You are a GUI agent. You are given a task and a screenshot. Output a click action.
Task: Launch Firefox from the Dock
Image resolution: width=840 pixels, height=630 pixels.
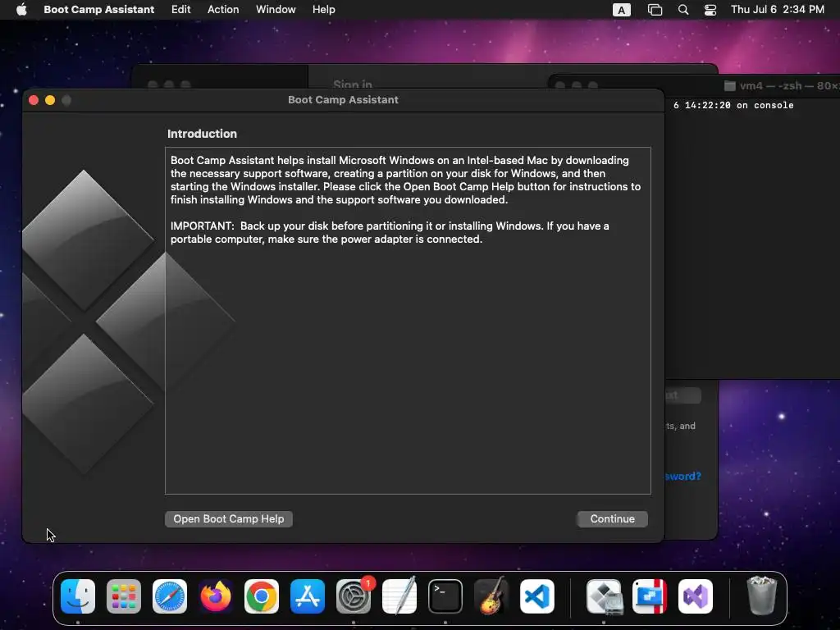(x=216, y=596)
